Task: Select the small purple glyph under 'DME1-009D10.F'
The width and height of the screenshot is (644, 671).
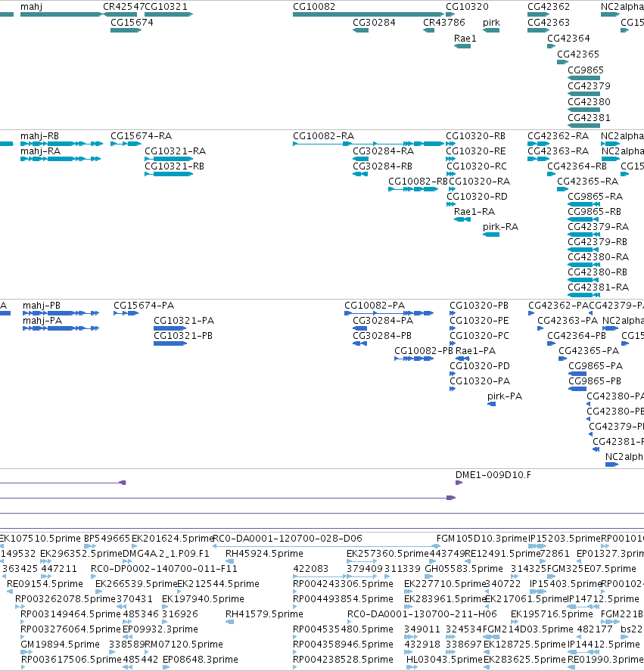Action: (459, 483)
